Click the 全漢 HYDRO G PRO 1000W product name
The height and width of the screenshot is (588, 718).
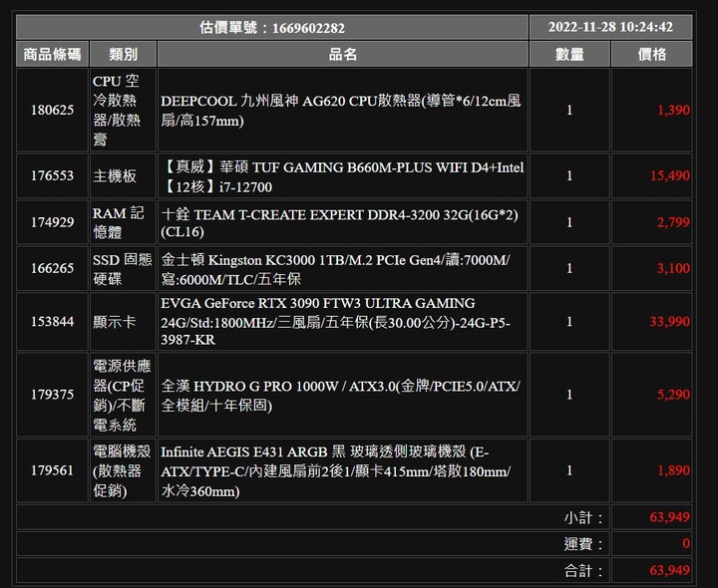[340, 396]
